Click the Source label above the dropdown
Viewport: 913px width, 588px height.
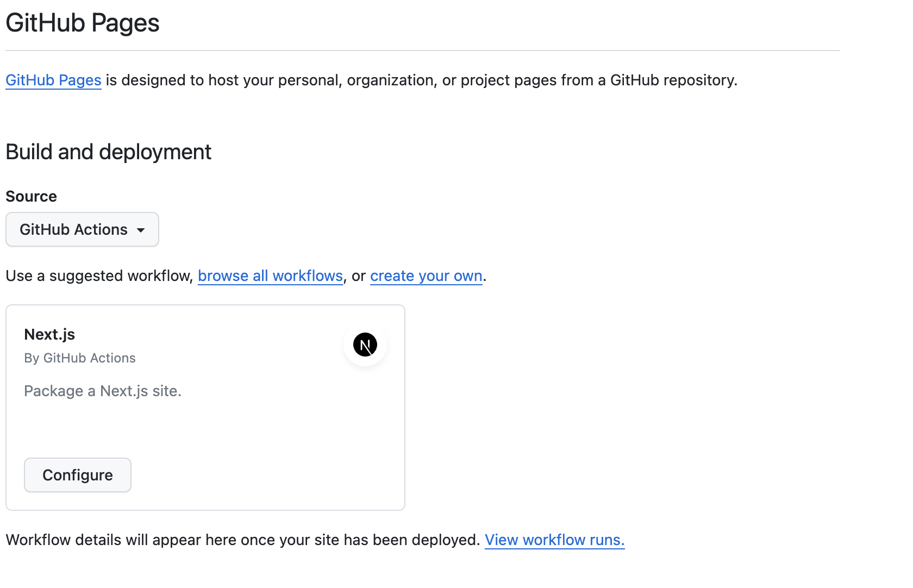coord(30,196)
